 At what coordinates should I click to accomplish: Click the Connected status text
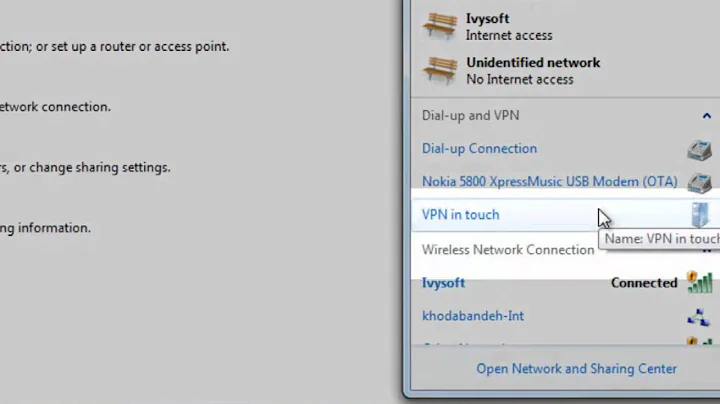coord(644,283)
